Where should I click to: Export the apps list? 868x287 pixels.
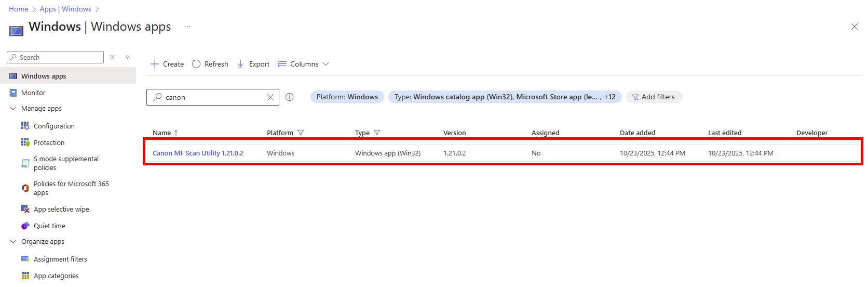pyautogui.click(x=253, y=64)
